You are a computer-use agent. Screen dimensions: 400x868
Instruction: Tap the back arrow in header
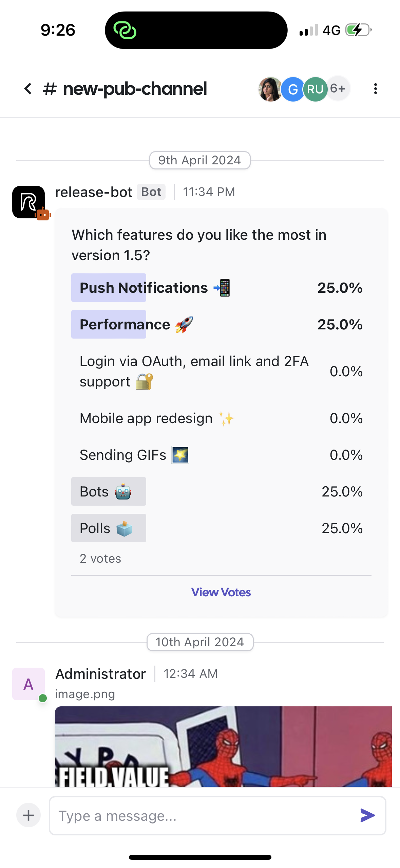(28, 89)
